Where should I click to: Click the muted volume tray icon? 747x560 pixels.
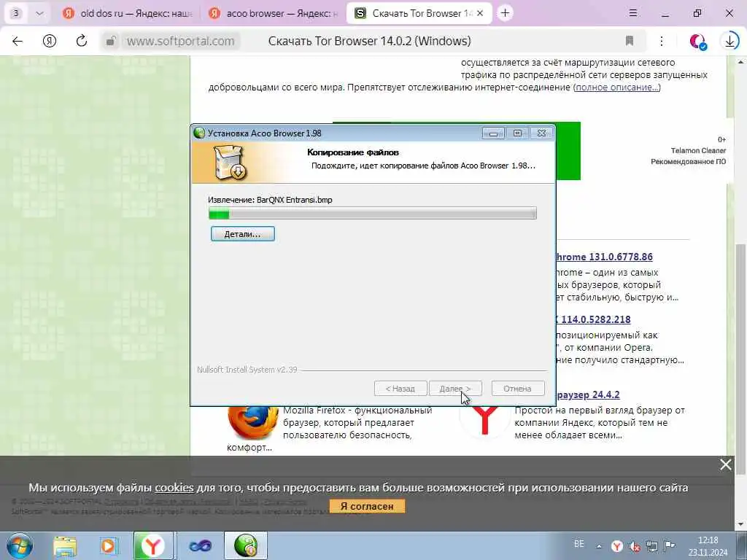click(635, 546)
